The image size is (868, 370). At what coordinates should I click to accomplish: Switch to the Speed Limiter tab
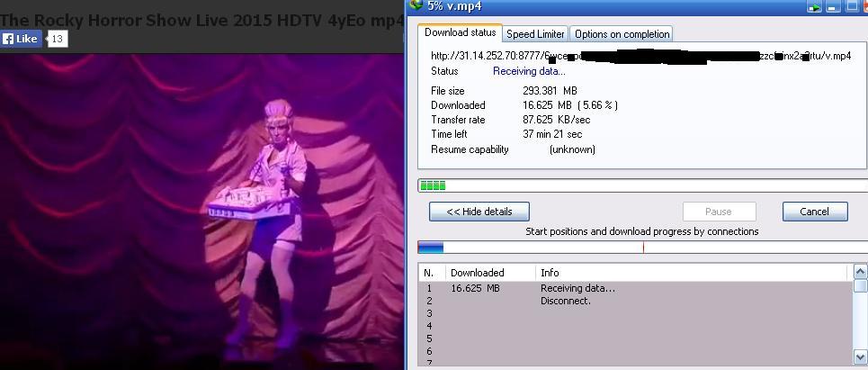[535, 34]
